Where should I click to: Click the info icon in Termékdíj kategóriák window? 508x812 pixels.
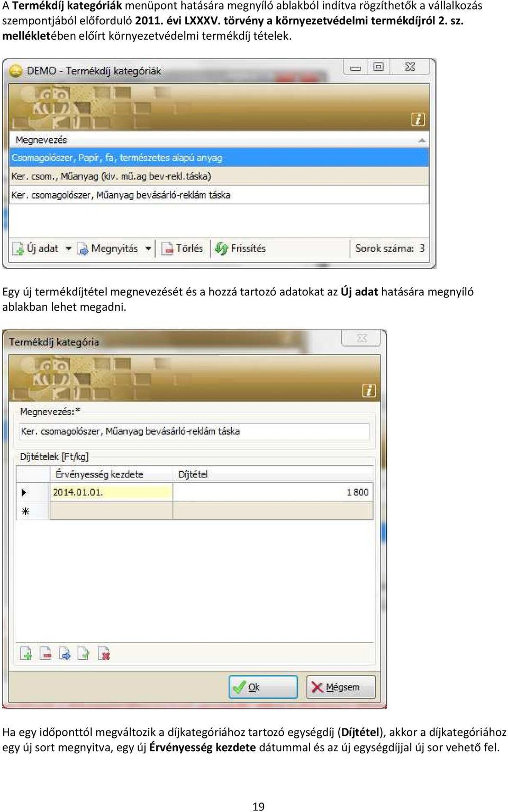[x=418, y=120]
